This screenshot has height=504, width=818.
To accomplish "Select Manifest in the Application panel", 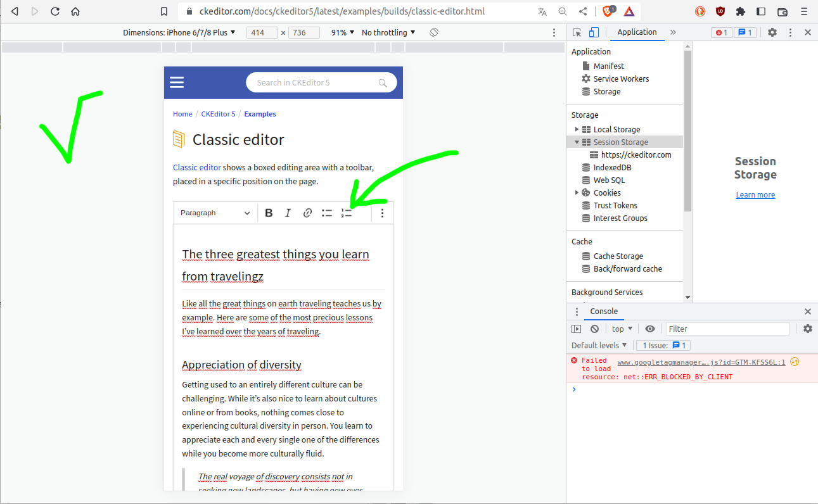I will point(608,66).
